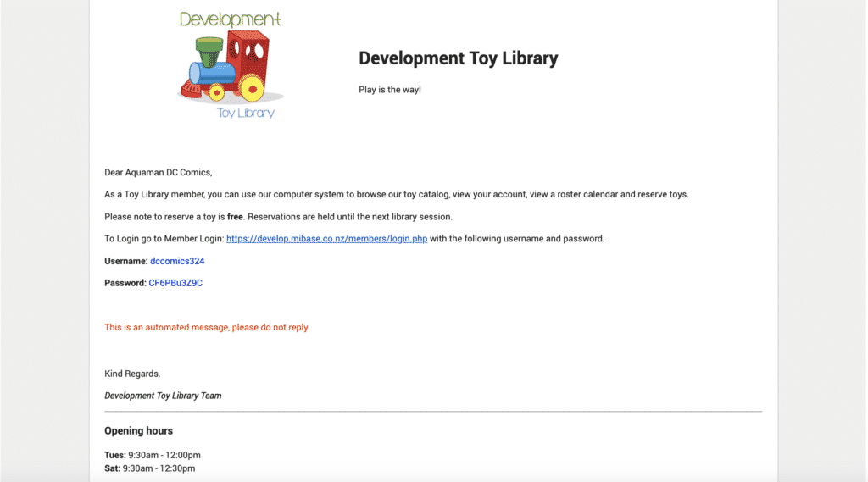Click the 'As a Toy Library member' paragraph
This screenshot has width=868, height=482.
397,194
